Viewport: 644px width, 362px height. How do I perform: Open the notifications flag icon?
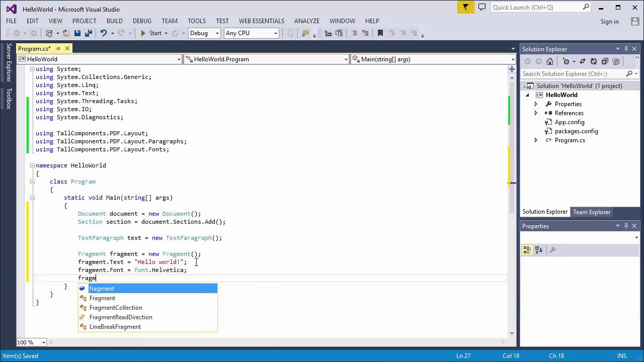(x=466, y=7)
